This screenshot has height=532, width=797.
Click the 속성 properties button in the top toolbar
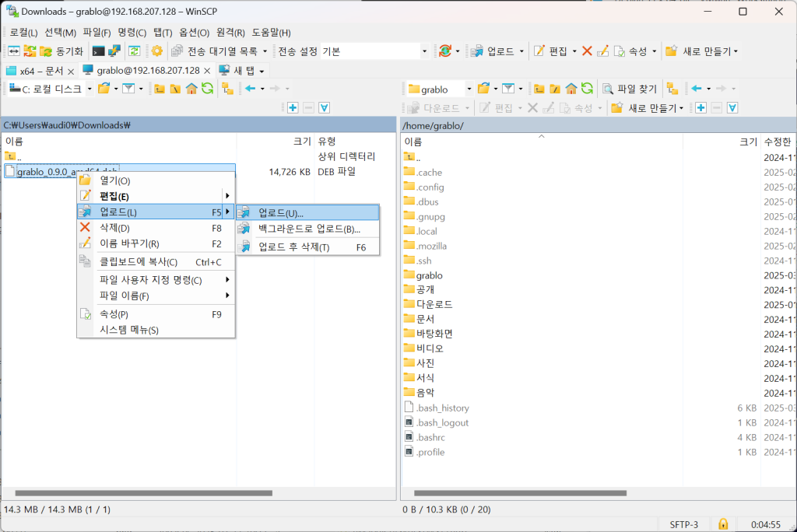coord(630,51)
